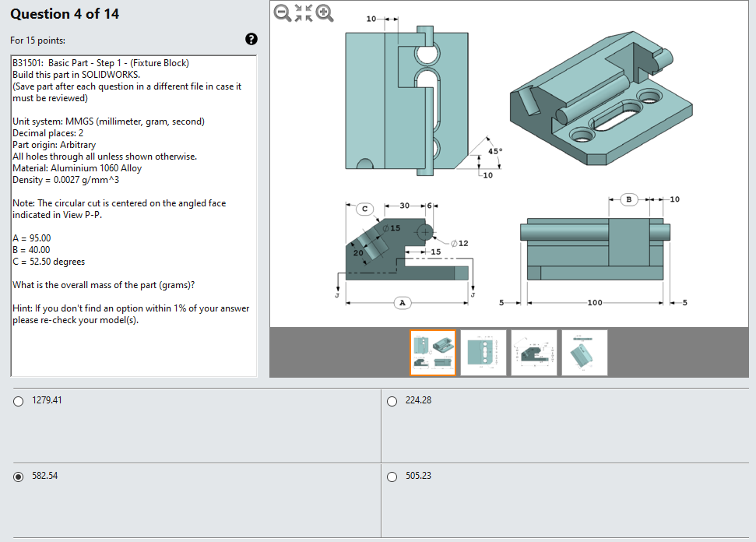This screenshot has height=542, width=756.
Task: Click the teal progress bar at the bottom
Action: coord(378,539)
